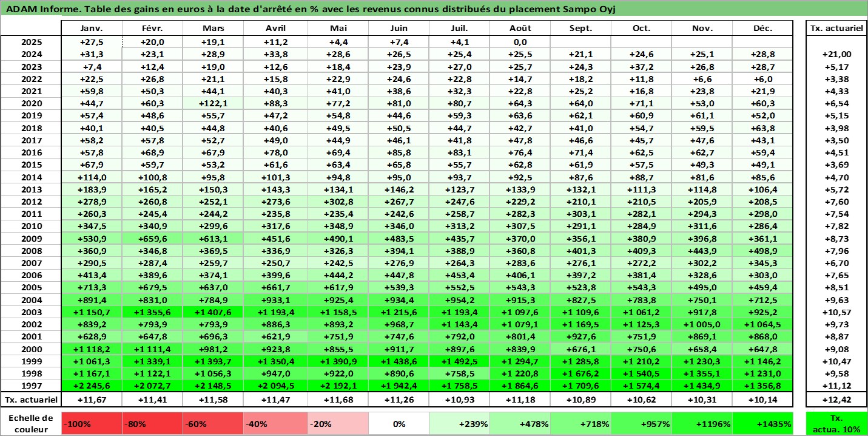Image resolution: width=868 pixels, height=436 pixels.
Task: Click the -20% light pink swatch
Action: click(338, 424)
